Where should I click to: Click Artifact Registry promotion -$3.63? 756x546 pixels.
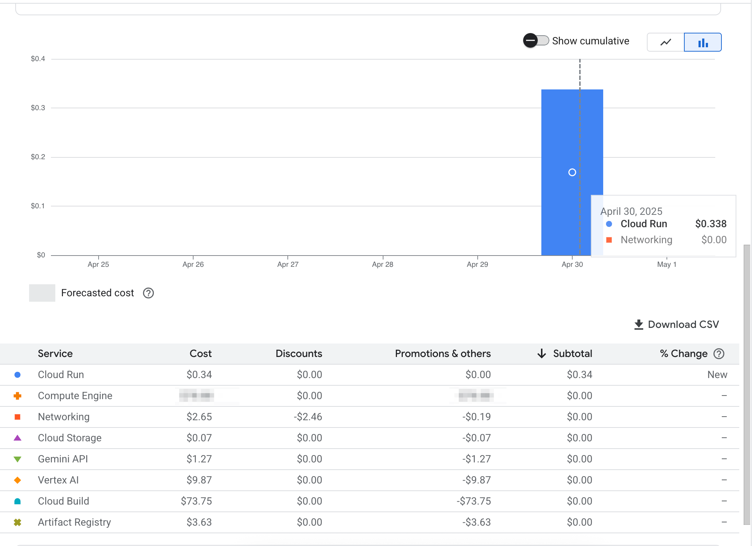click(477, 522)
